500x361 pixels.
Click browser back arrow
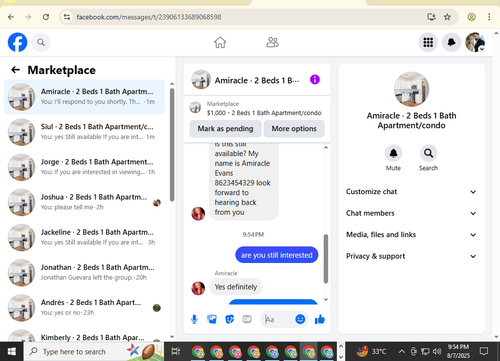click(11, 17)
